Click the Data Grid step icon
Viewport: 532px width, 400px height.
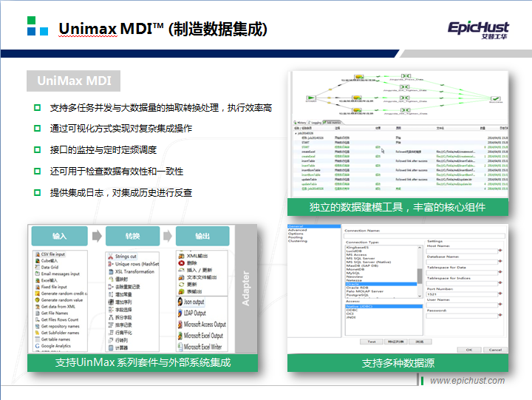pyautogui.click(x=38, y=267)
